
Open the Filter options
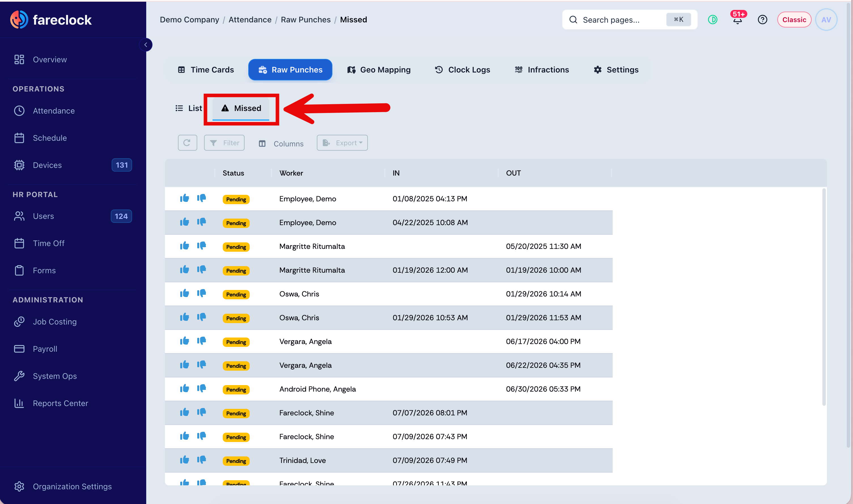(x=224, y=143)
